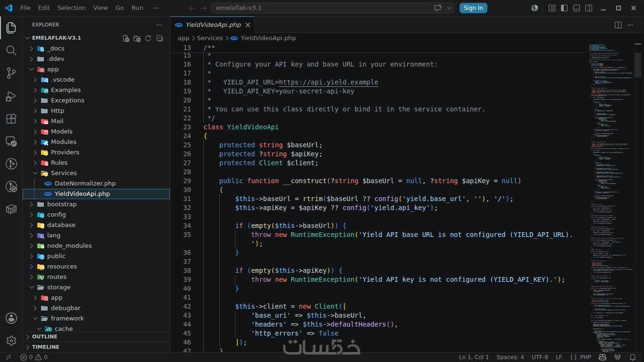Toggle Secondary Side Bar visibility
This screenshot has width=644, height=362.
click(x=589, y=8)
